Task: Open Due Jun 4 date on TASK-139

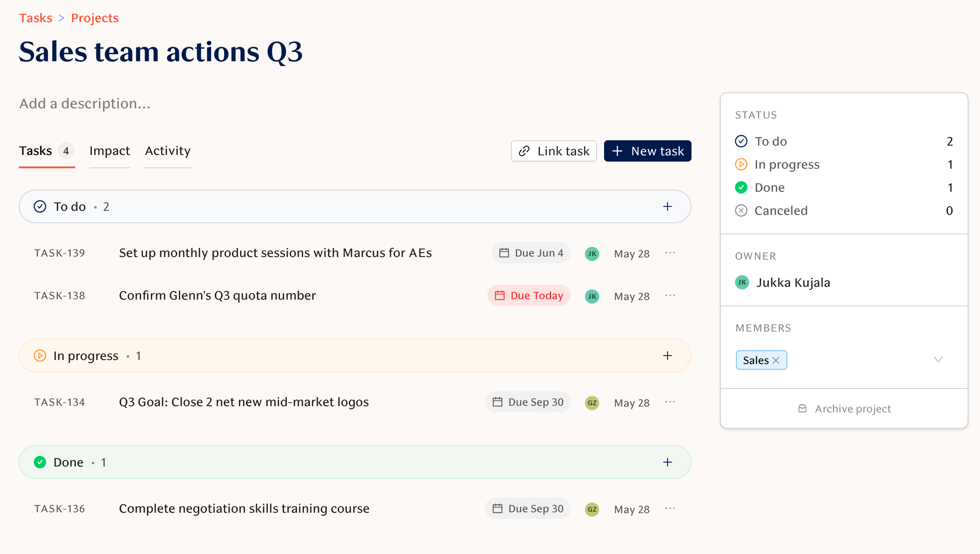Action: (x=531, y=253)
